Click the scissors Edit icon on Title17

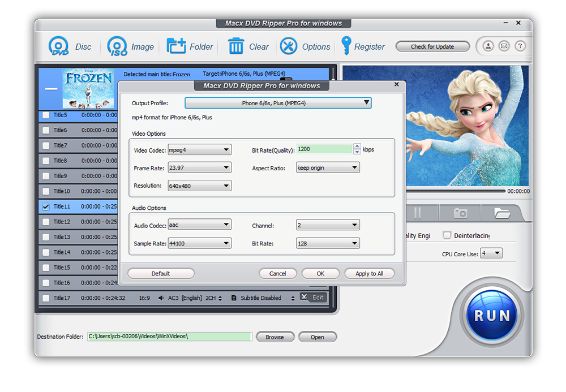(x=304, y=297)
